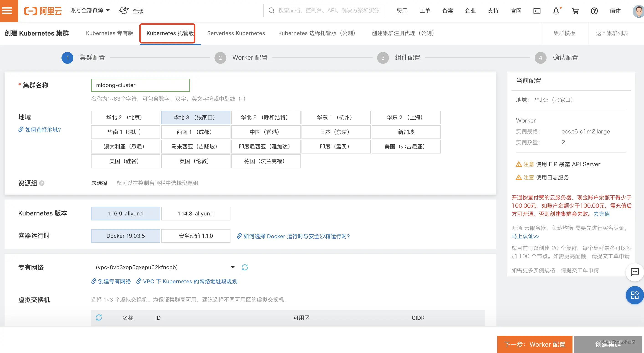Select region 英国 (伦敦)
644x353 pixels.
[x=196, y=161]
